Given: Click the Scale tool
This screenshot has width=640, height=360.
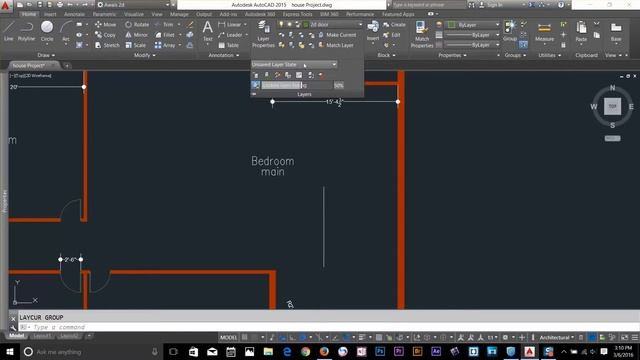Looking at the screenshot, I should coord(136,45).
